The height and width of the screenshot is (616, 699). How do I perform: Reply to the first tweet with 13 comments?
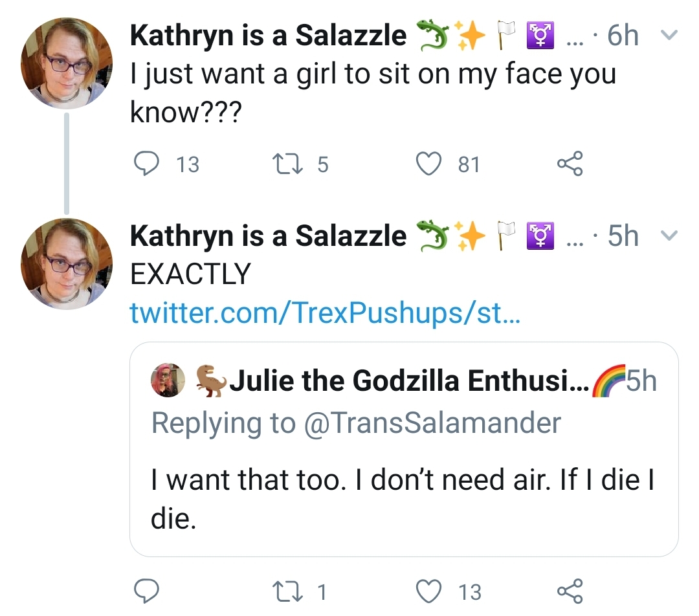(x=147, y=164)
